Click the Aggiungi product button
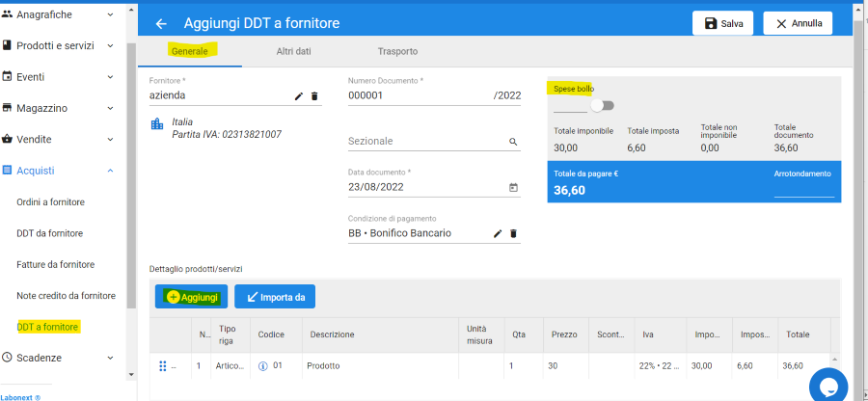 (x=192, y=297)
